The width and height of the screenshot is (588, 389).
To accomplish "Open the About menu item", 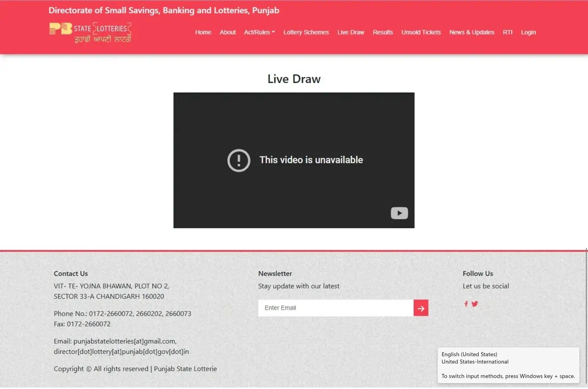I will coord(228,32).
